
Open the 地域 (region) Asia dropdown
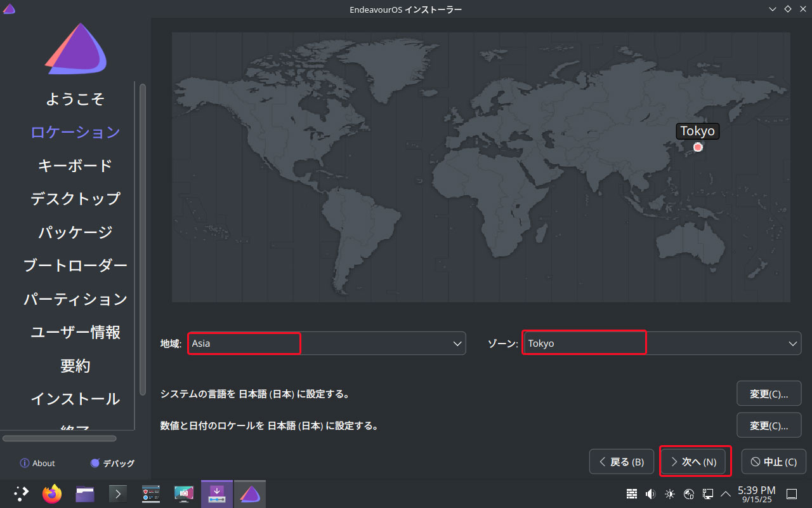click(327, 343)
